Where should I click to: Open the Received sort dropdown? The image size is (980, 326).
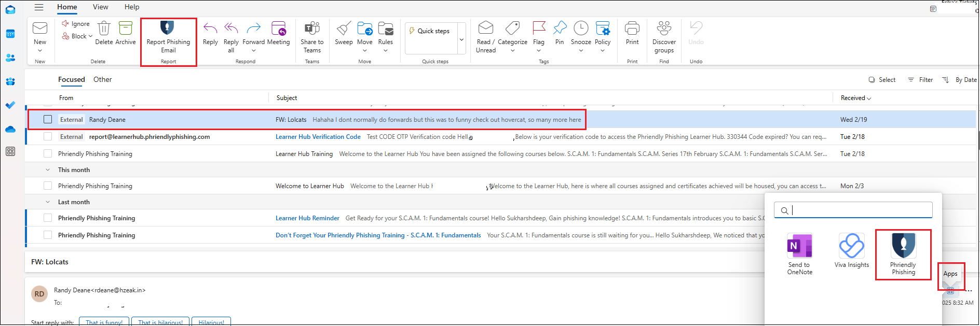pos(856,98)
